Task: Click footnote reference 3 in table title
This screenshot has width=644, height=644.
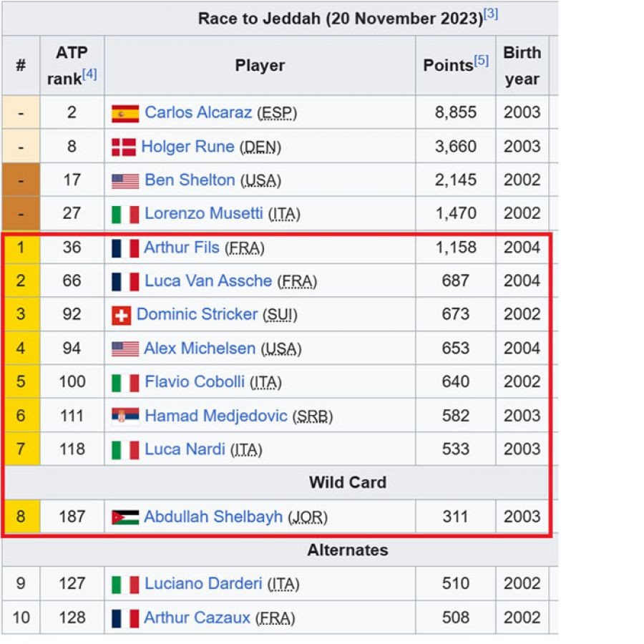Action: coord(491,14)
